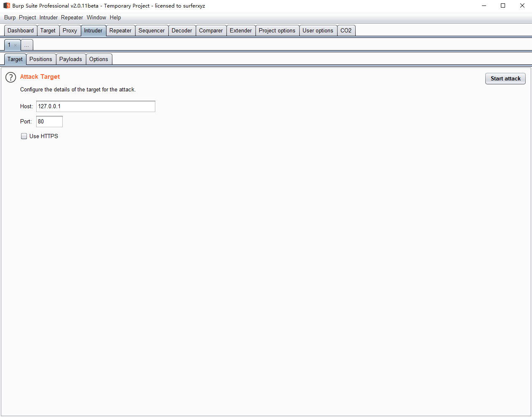
Task: Enable the Use HTTPS checkbox
Action: pos(24,136)
